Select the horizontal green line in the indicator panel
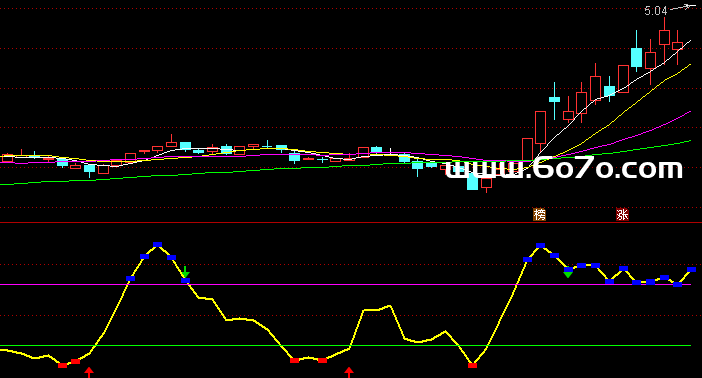Image resolution: width=702 pixels, height=378 pixels. 345,346
